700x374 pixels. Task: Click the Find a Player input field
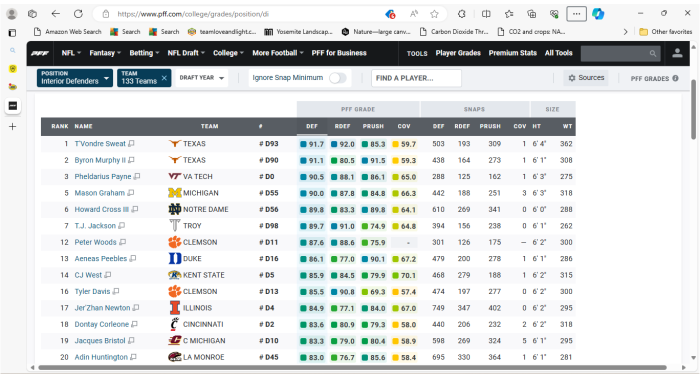tap(416, 78)
